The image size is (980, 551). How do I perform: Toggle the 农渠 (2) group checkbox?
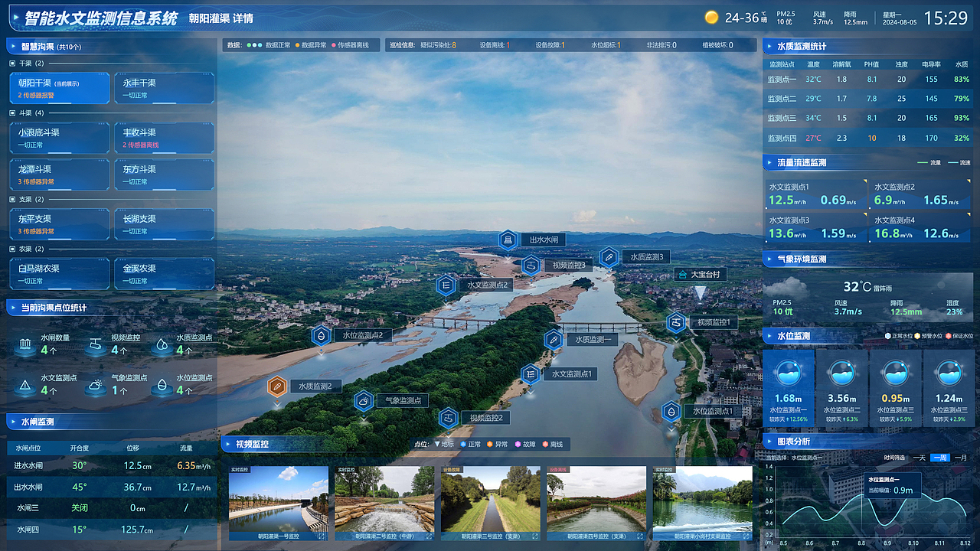(12, 249)
